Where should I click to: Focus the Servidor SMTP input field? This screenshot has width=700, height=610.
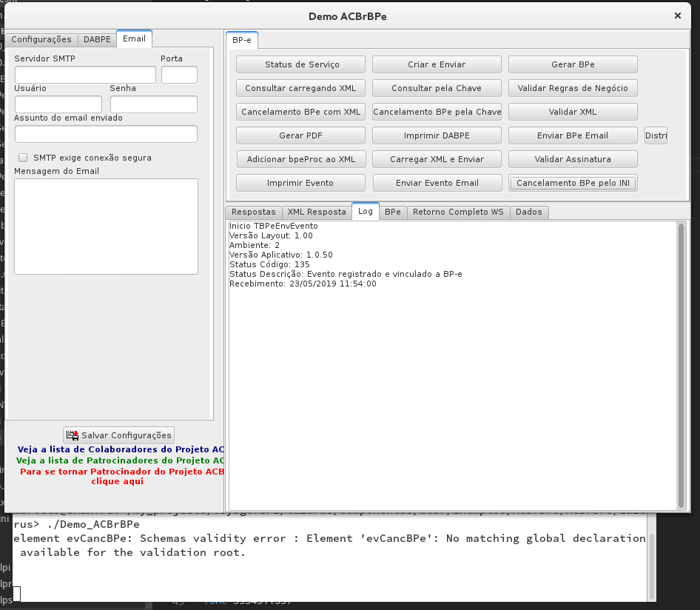[85, 75]
